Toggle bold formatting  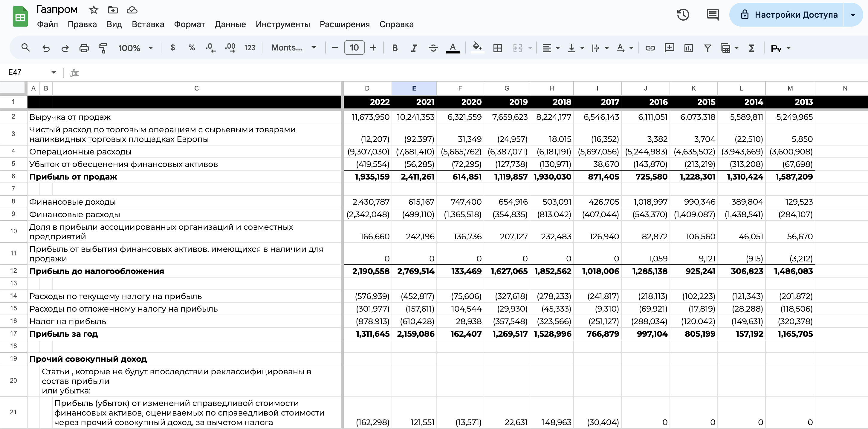point(395,48)
